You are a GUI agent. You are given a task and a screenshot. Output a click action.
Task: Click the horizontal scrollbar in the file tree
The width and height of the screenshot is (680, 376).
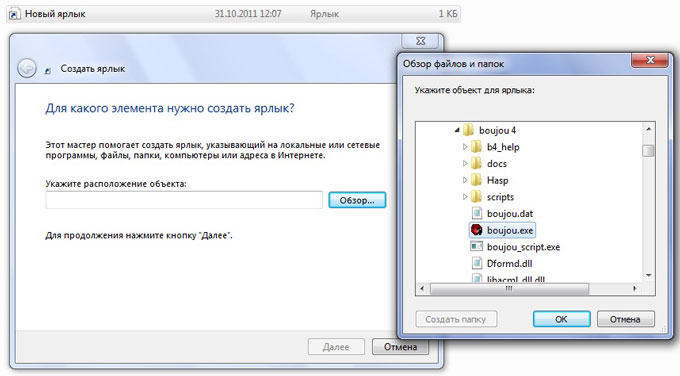[509, 288]
